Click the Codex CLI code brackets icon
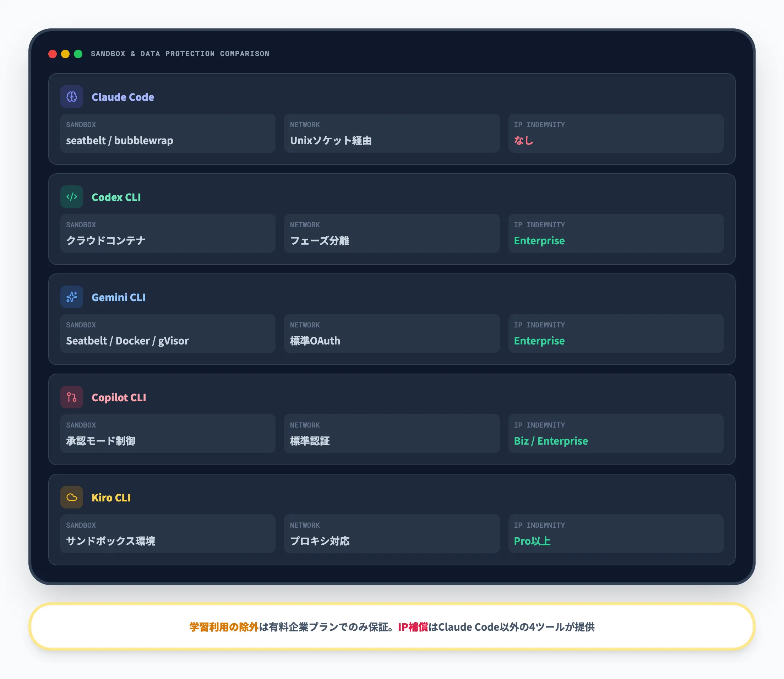The image size is (784, 679). (x=72, y=197)
